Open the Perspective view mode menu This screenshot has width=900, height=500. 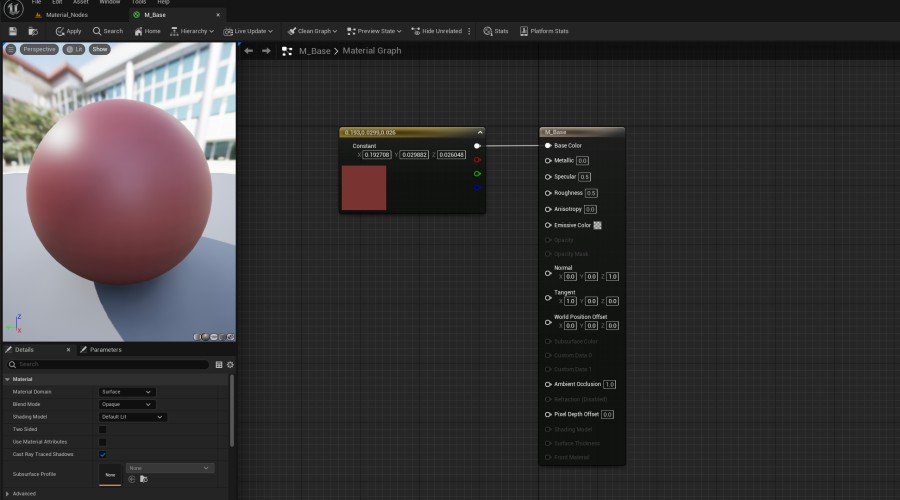(39, 49)
